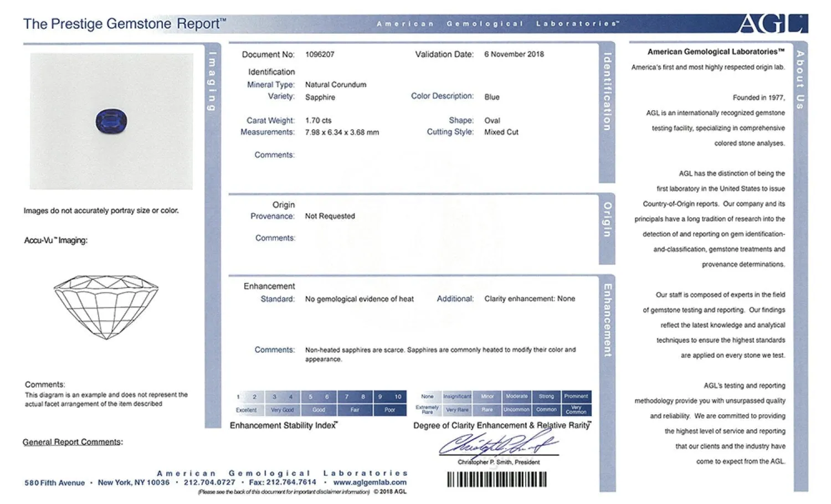
Task: Click the Prominent clarity enhancement cell
Action: point(576,397)
